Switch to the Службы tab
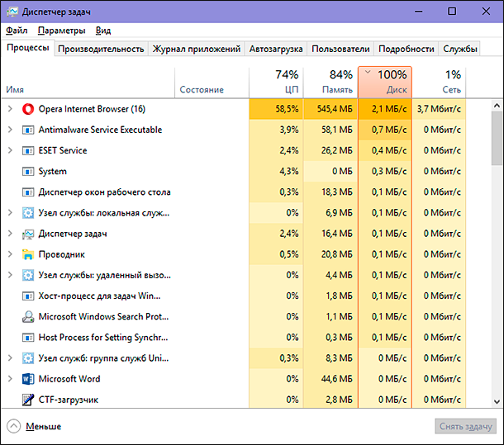This screenshot has height=445, width=504. click(459, 49)
